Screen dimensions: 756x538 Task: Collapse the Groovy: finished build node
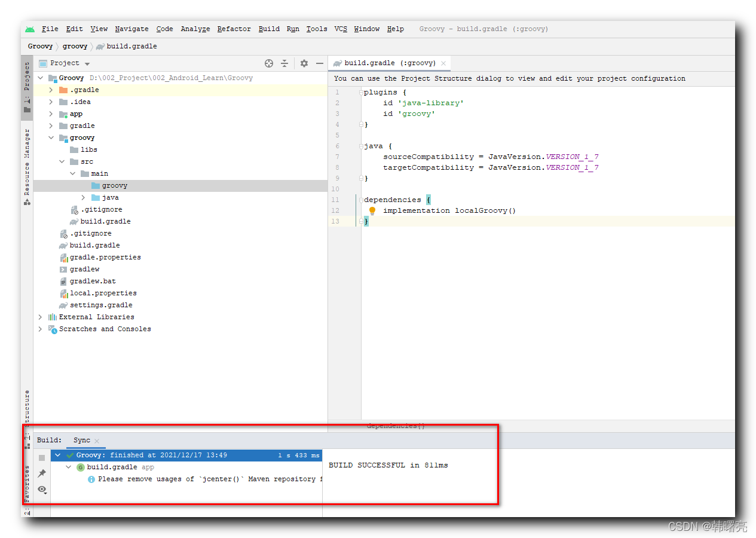coord(57,455)
